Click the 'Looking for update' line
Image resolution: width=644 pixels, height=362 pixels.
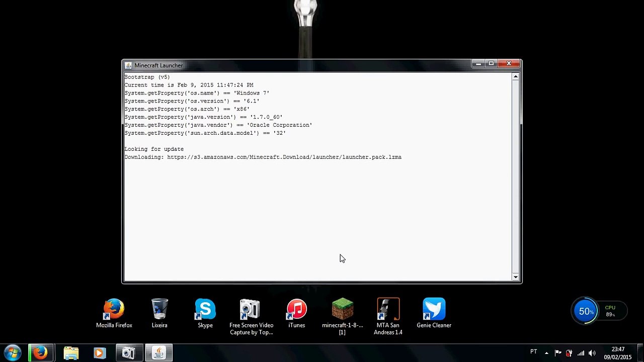154,149
